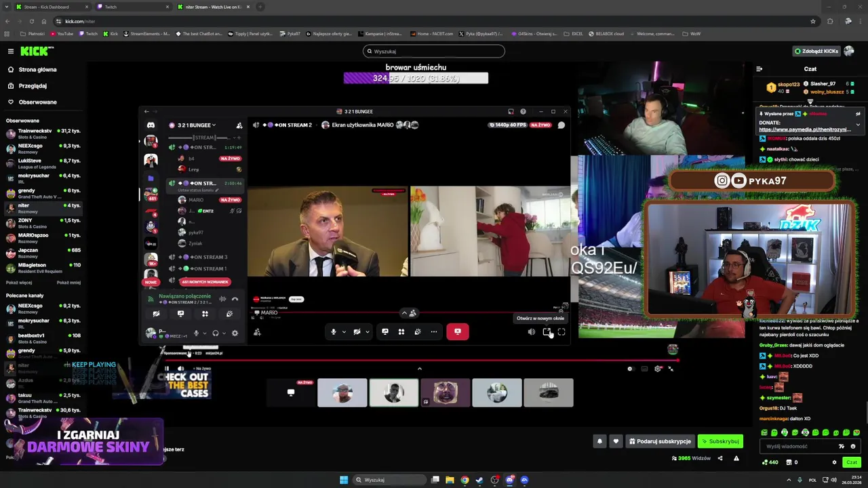Open Discord user settings gear
This screenshot has height=488, width=868.
click(x=235, y=333)
